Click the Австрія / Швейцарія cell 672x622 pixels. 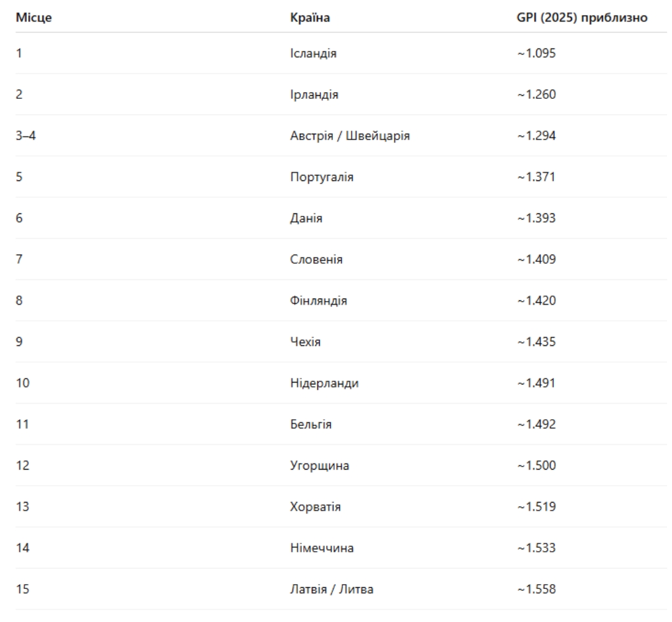[x=350, y=136]
